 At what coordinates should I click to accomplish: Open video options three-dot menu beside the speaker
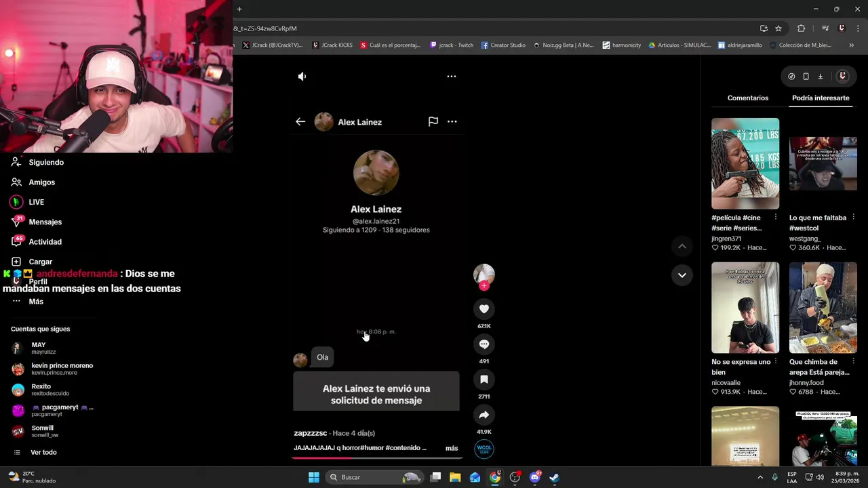tap(452, 77)
